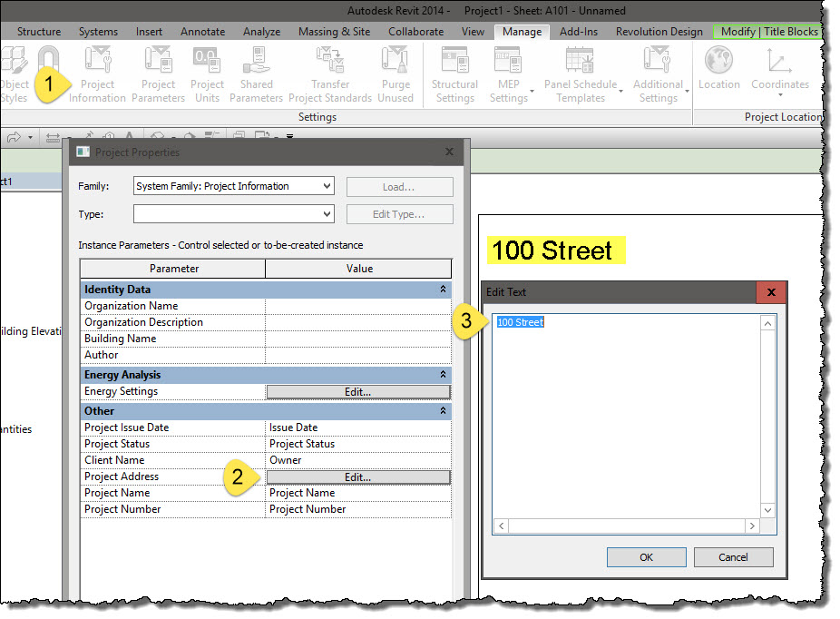Collapse the Other parameters section
The image size is (840, 619).
pos(443,410)
